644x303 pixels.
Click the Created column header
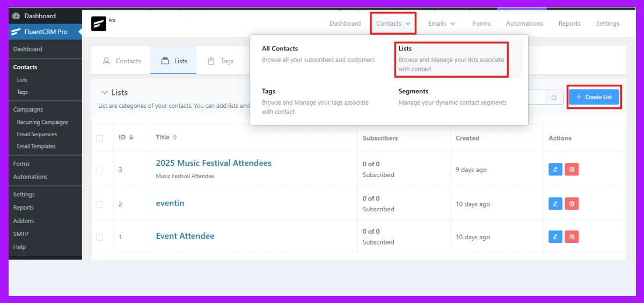(467, 138)
